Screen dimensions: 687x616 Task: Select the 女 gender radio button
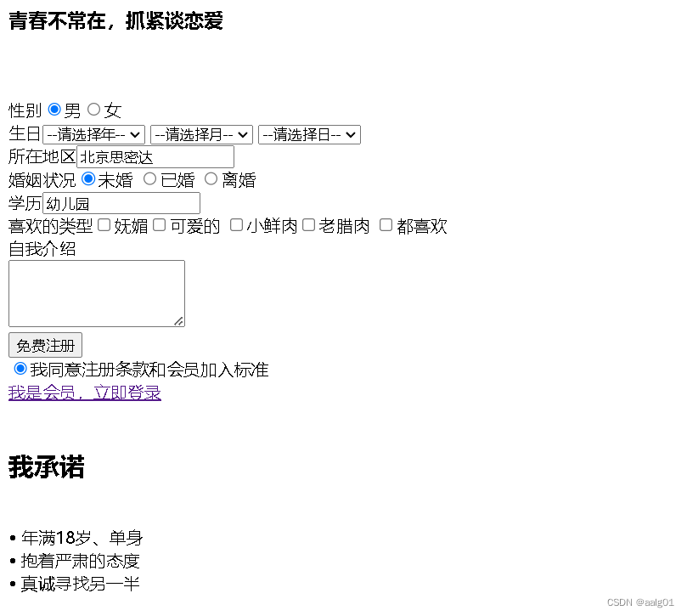(x=93, y=109)
